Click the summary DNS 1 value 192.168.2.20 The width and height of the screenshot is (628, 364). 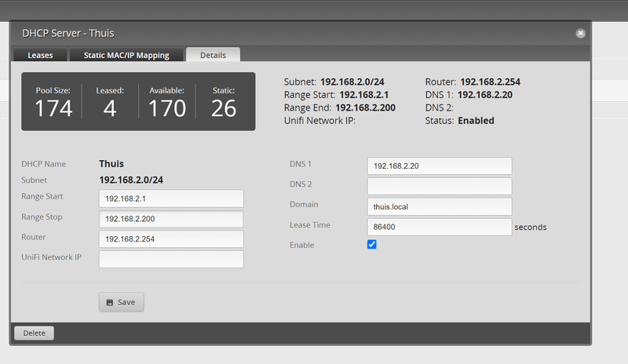point(485,95)
